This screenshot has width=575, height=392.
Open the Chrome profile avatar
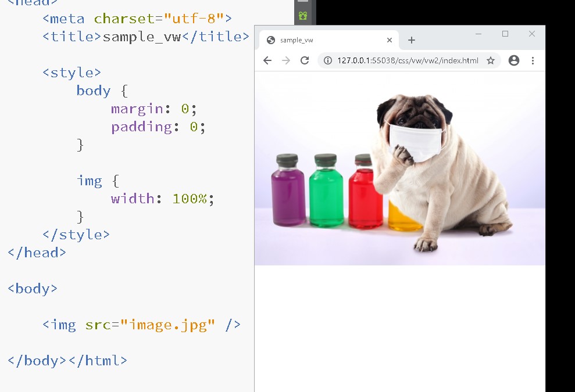point(513,60)
